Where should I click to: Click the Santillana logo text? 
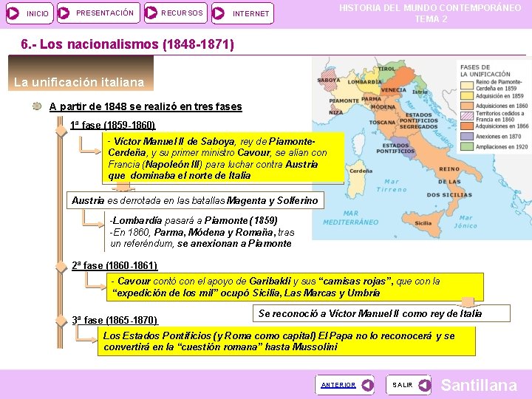(479, 385)
